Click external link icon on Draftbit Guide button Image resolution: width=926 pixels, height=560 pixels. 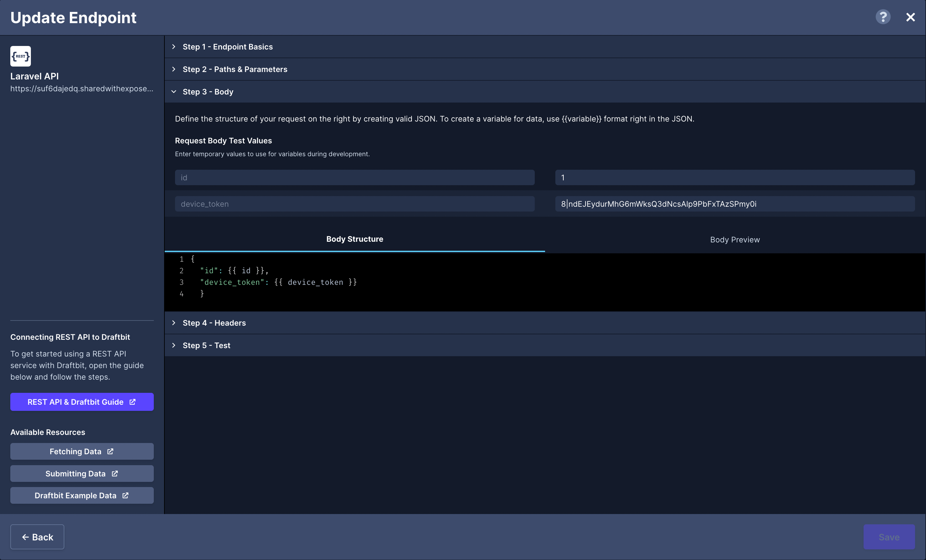(x=132, y=402)
